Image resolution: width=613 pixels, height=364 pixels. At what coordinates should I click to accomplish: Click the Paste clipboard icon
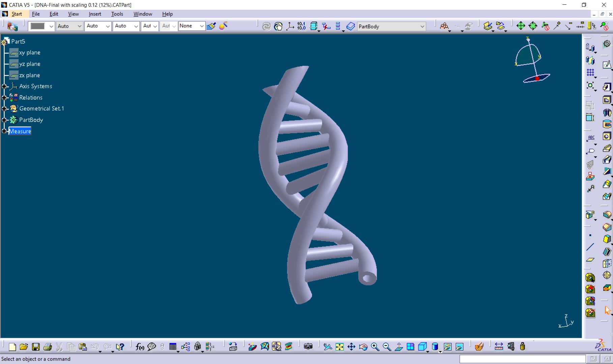83,347
